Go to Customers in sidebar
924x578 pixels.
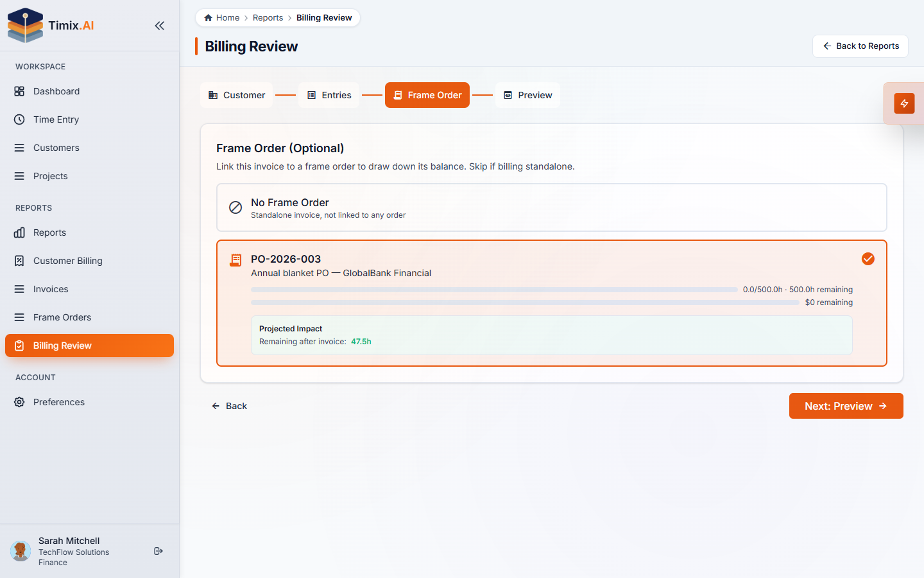89,148
